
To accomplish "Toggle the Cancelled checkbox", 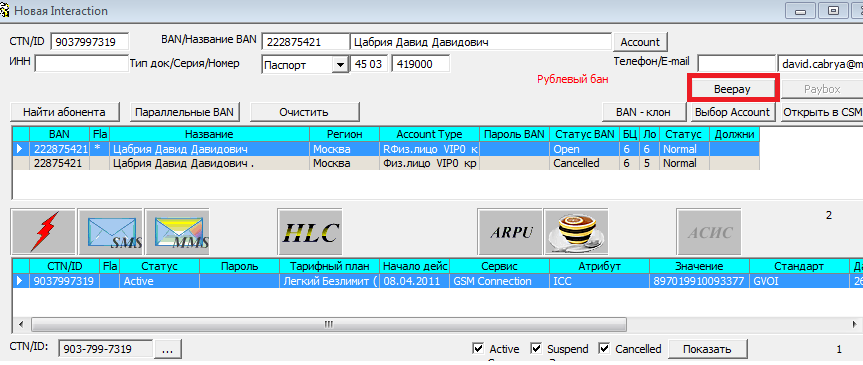I will (x=604, y=348).
